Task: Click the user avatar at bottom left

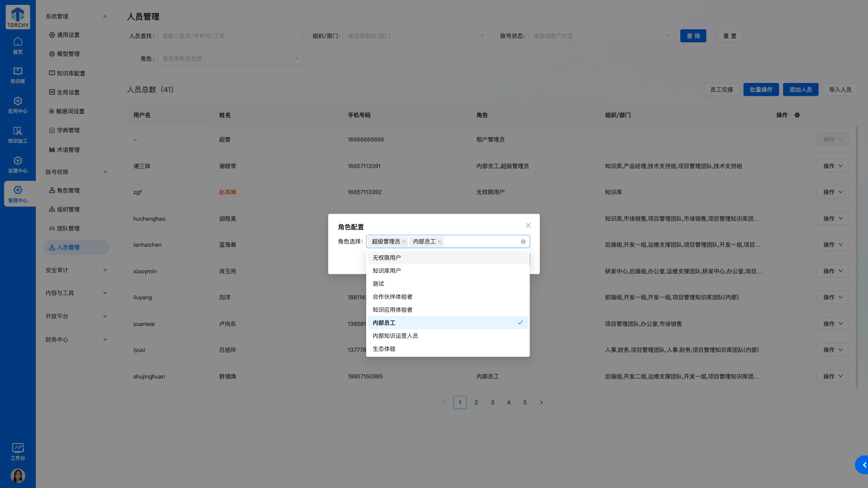Action: click(x=17, y=476)
